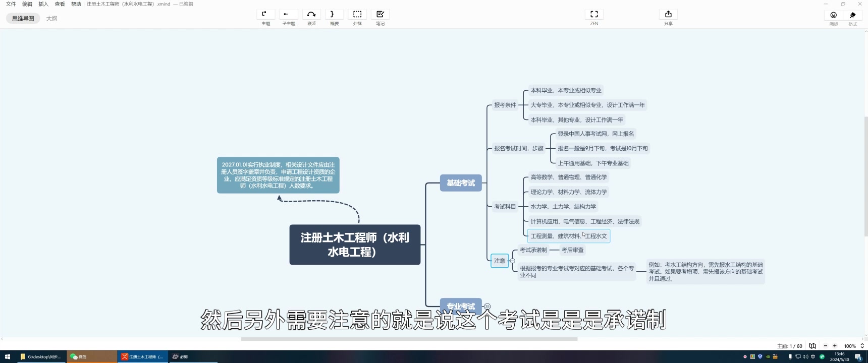Click the 考后审查 node
Image resolution: width=868 pixels, height=363 pixels.
coord(572,250)
